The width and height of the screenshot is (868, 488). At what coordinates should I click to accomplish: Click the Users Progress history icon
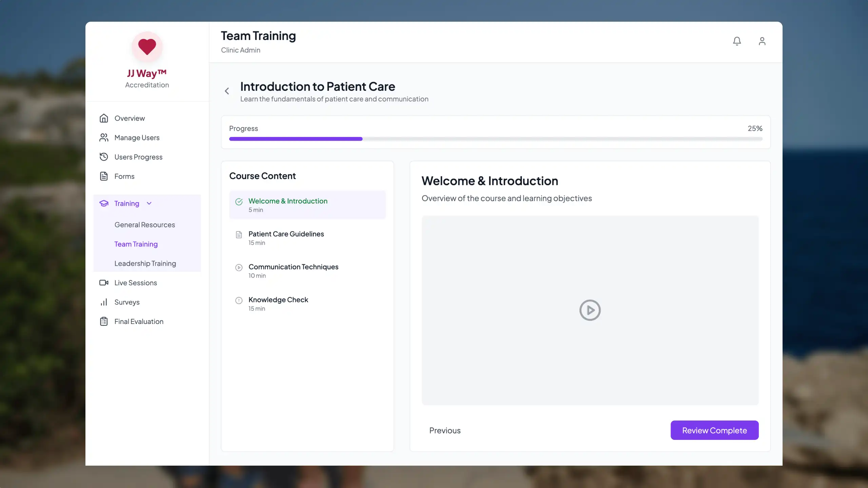104,157
